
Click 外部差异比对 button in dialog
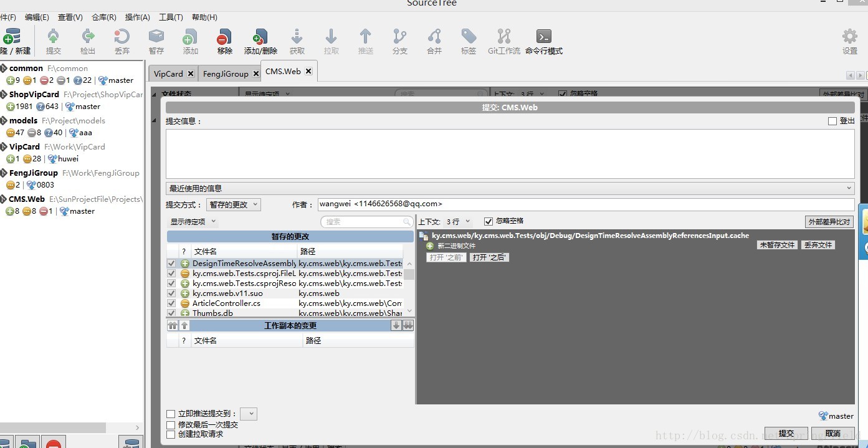tap(829, 222)
